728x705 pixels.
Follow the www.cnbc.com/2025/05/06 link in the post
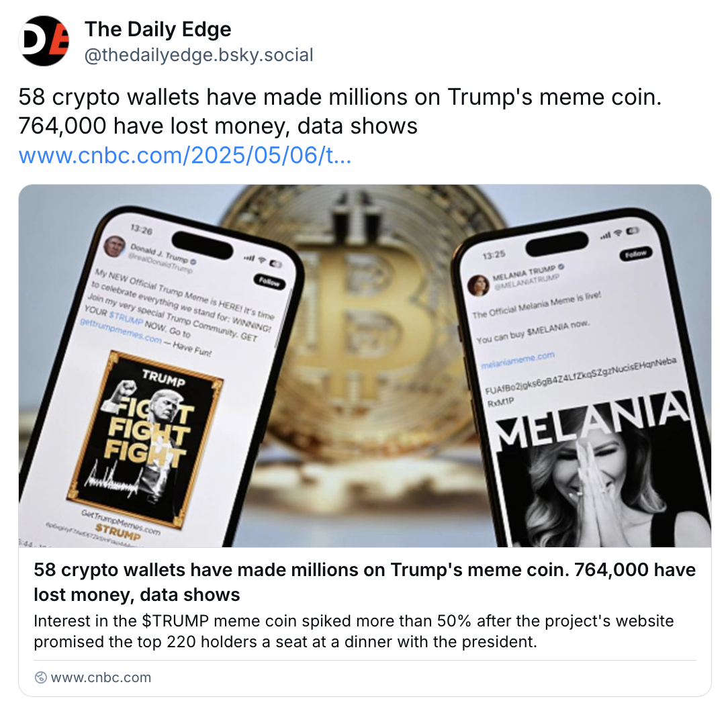[x=185, y=155]
